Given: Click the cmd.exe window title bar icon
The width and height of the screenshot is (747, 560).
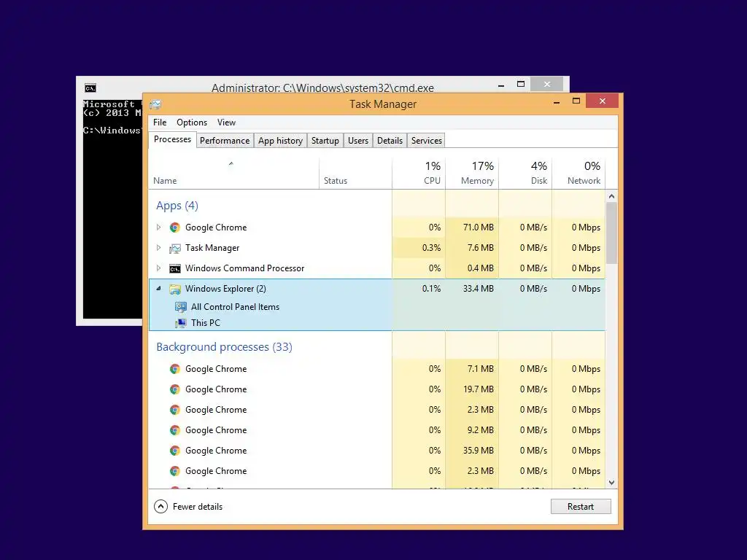Looking at the screenshot, I should 90,88.
